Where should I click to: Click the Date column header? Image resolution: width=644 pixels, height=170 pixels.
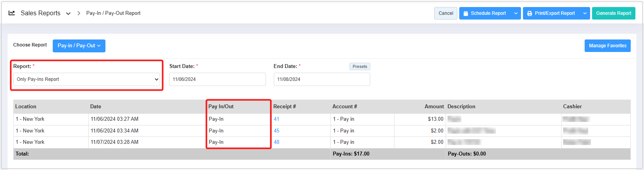click(96, 107)
